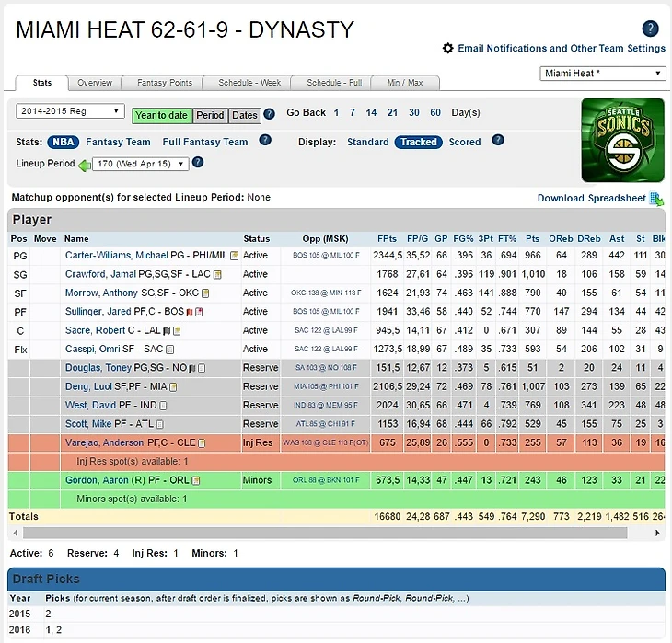Switch stats display to Tracked
The width and height of the screenshot is (672, 643).
(x=418, y=142)
